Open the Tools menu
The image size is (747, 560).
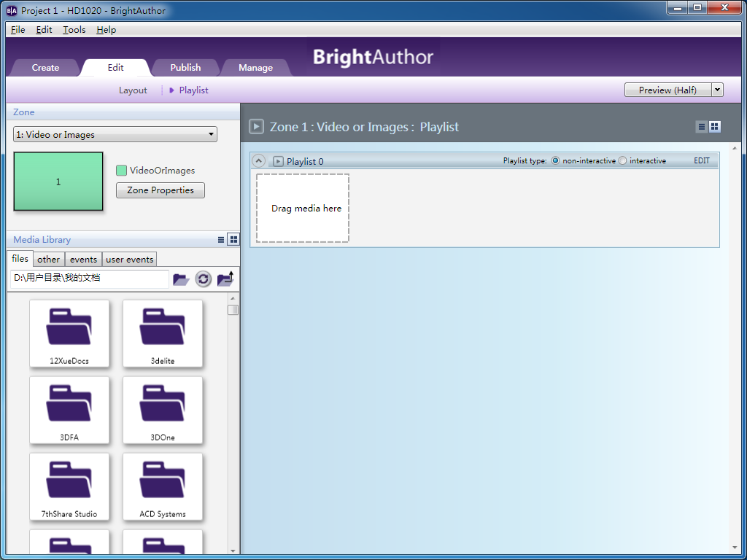pos(74,29)
